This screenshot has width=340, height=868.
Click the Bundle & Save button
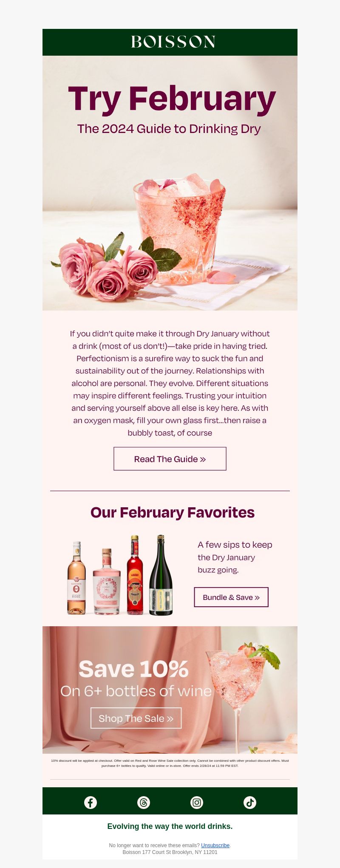pos(231,597)
